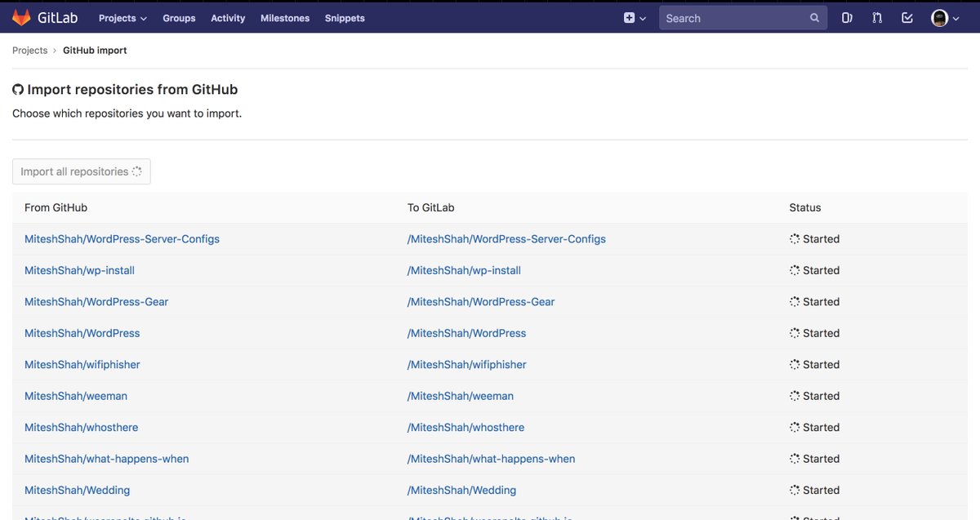
Task: Open GitHub repo MiteshShah/whosthere
Action: (81, 428)
